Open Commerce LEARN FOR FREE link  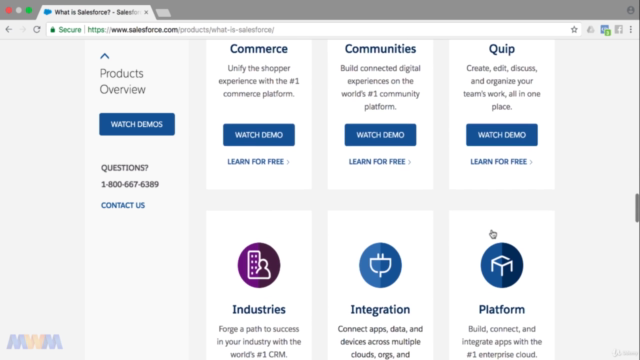pos(258,162)
